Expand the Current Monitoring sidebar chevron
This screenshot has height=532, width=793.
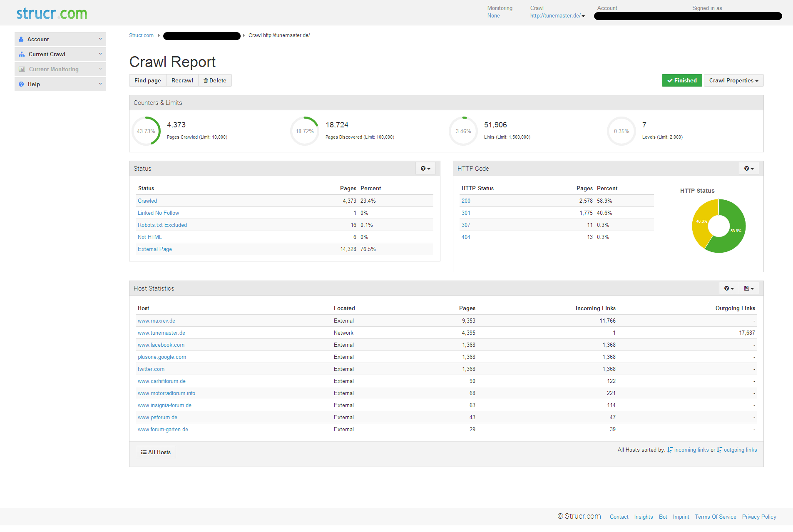100,69
